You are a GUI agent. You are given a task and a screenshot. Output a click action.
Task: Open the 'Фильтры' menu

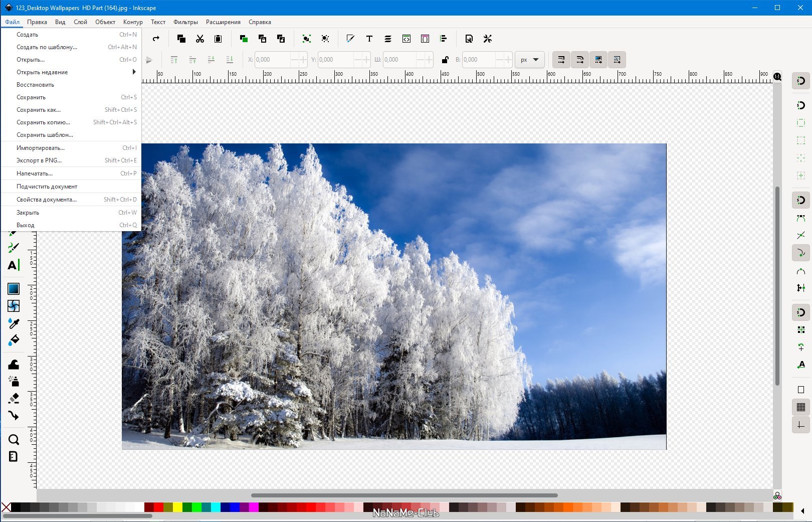coord(185,22)
